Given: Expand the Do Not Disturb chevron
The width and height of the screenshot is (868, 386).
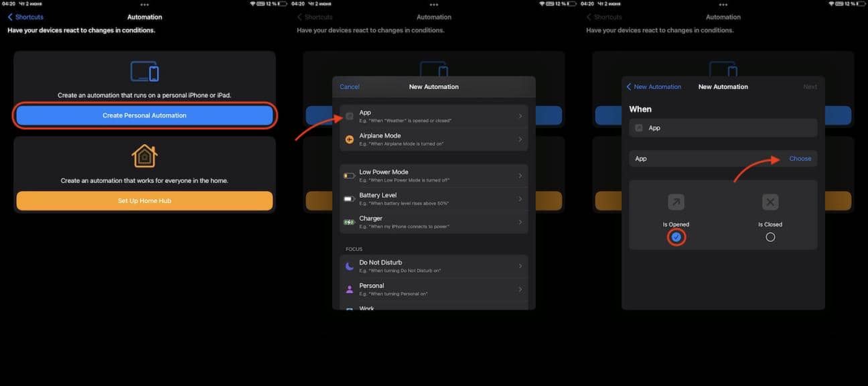Looking at the screenshot, I should (x=520, y=266).
